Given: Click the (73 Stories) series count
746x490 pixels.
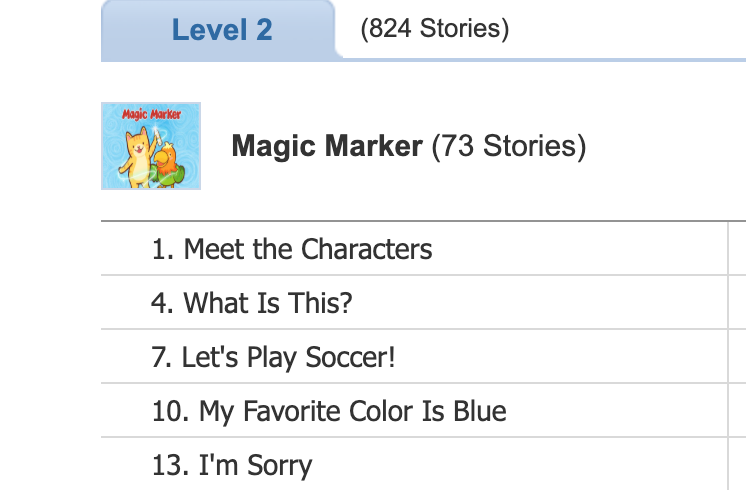Looking at the screenshot, I should pyautogui.click(x=509, y=147).
